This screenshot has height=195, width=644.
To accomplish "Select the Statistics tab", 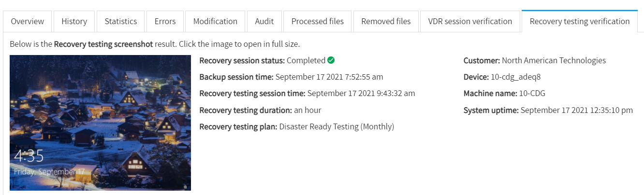I will (121, 21).
